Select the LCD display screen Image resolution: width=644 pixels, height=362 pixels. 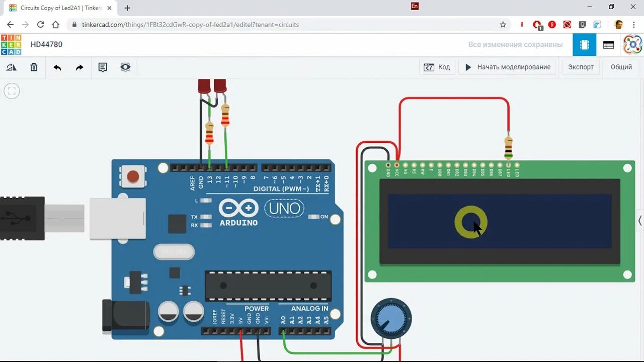500,221
